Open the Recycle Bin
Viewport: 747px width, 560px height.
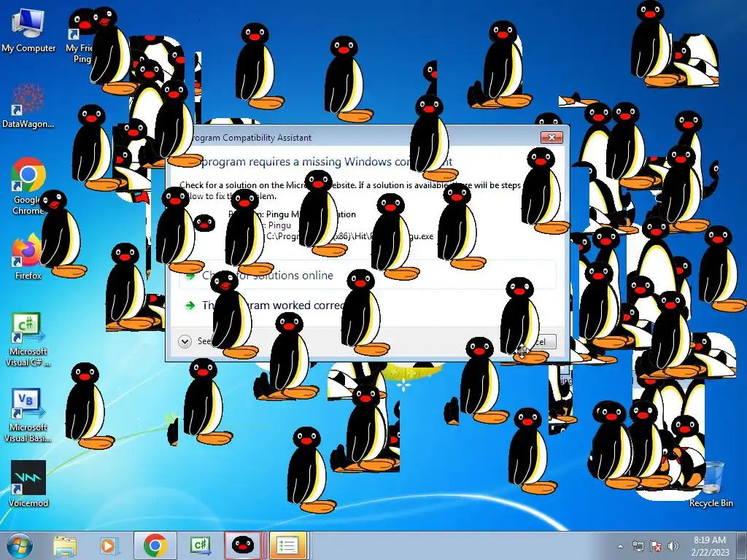[711, 484]
